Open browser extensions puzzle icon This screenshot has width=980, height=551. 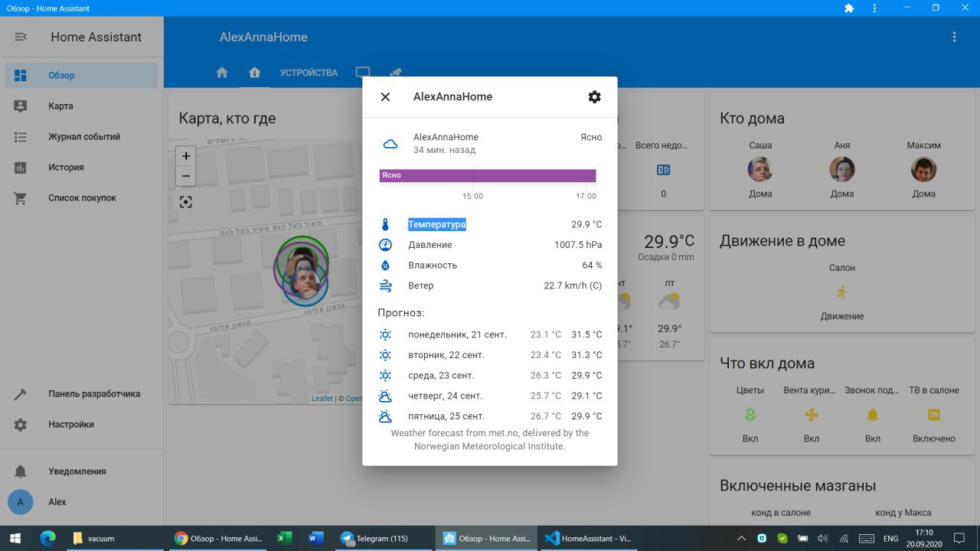848,8
